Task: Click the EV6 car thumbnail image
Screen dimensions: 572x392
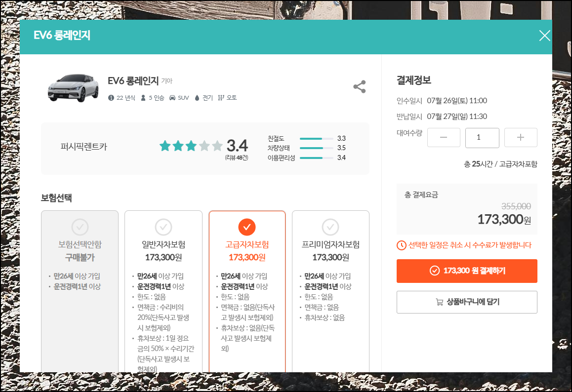Action: (x=73, y=88)
